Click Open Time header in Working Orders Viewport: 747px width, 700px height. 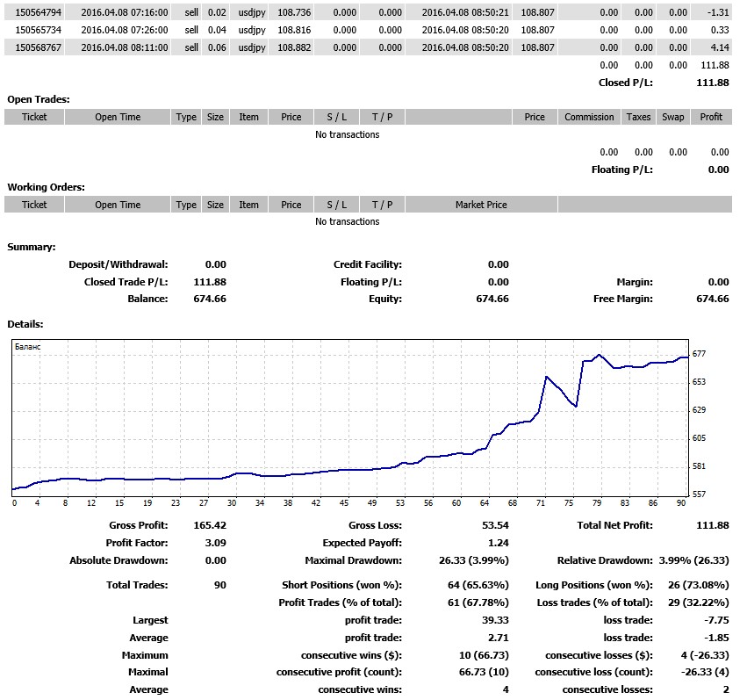point(118,205)
